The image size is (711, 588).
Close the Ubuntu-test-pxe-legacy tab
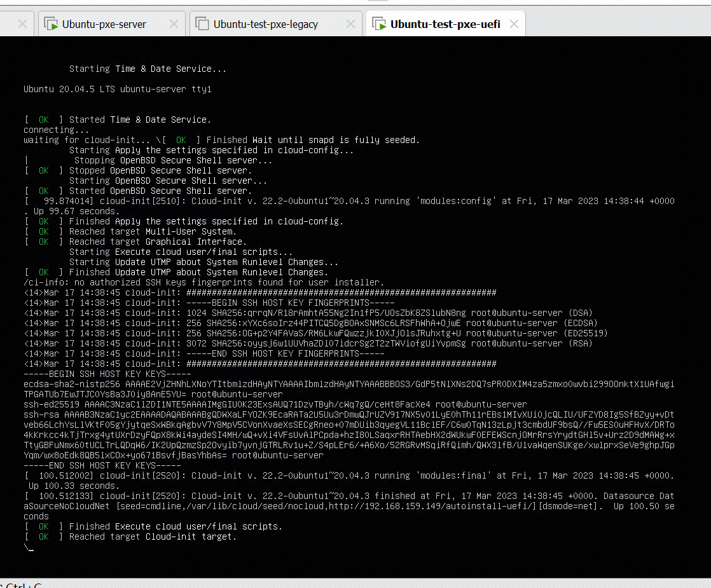click(350, 24)
